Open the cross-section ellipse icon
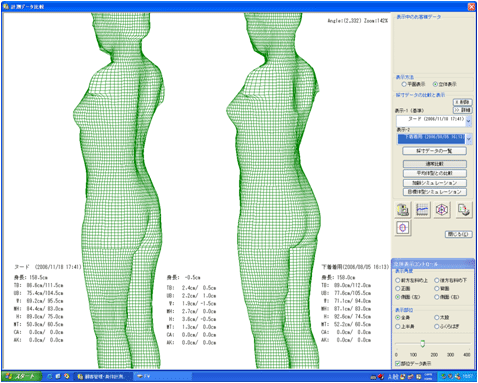Image resolution: width=478 pixels, height=383 pixels. tap(403, 228)
